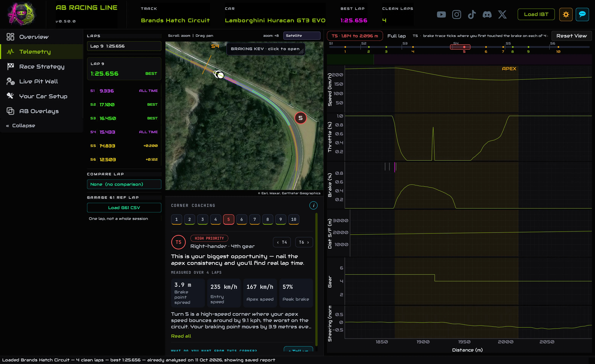The height and width of the screenshot is (364, 595).
Task: Open the Discord icon in header
Action: pyautogui.click(x=487, y=14)
